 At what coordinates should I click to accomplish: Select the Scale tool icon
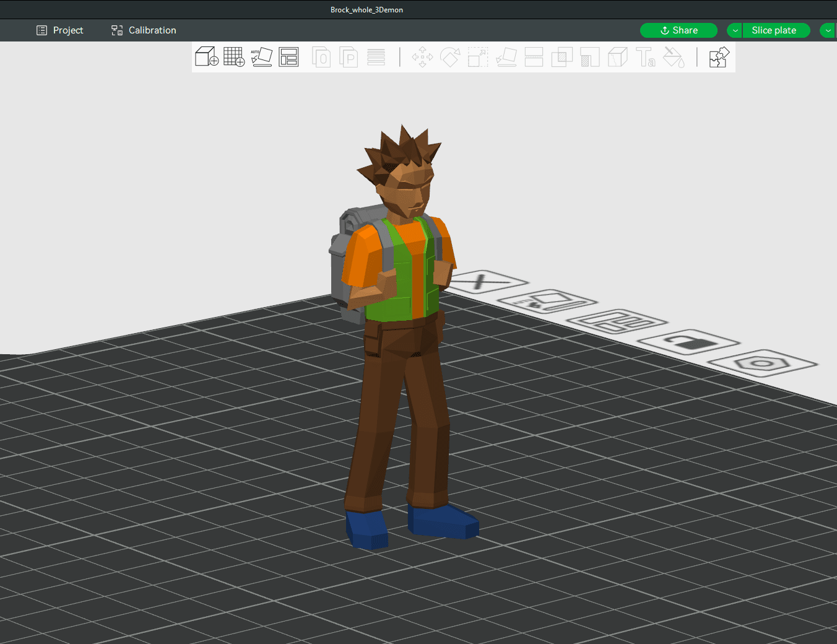pyautogui.click(x=478, y=57)
